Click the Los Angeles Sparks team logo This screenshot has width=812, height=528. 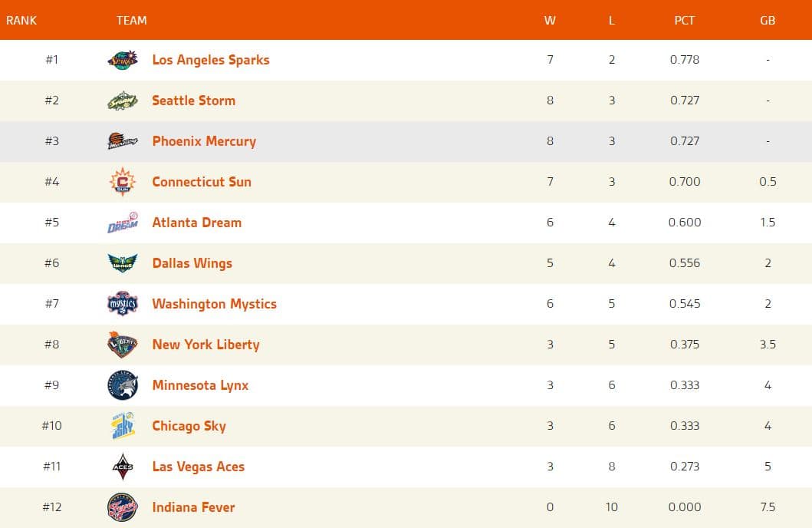click(122, 60)
